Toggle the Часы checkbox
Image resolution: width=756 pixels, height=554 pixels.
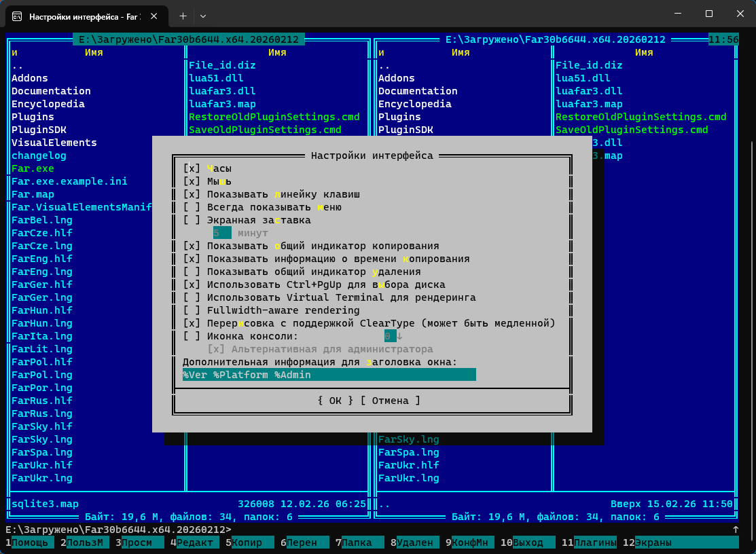(192, 168)
